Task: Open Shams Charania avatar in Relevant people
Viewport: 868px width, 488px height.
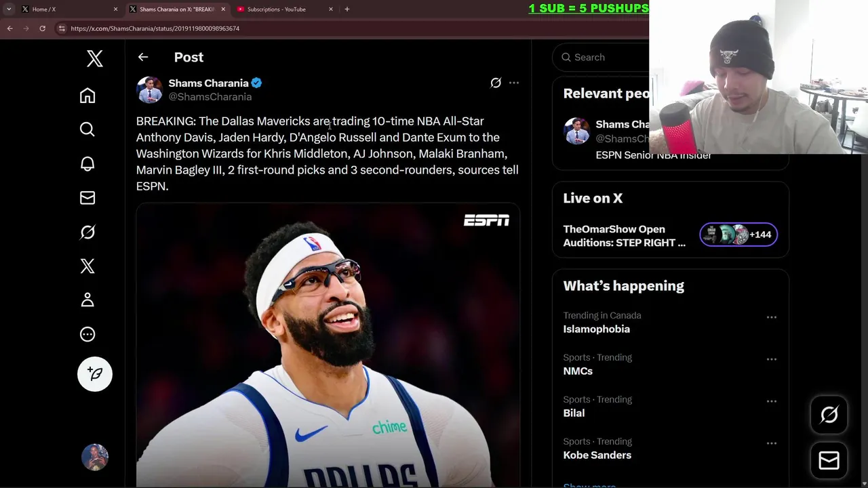Action: 576,131
